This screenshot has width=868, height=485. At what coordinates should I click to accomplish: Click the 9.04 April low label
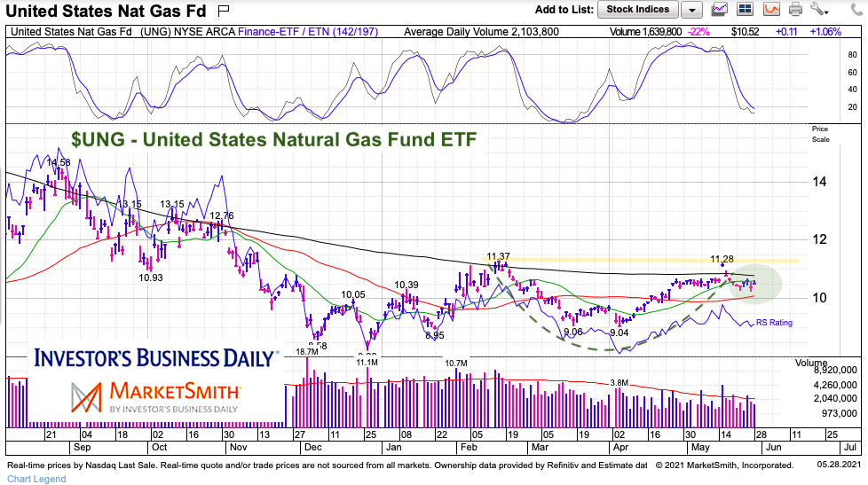point(619,332)
